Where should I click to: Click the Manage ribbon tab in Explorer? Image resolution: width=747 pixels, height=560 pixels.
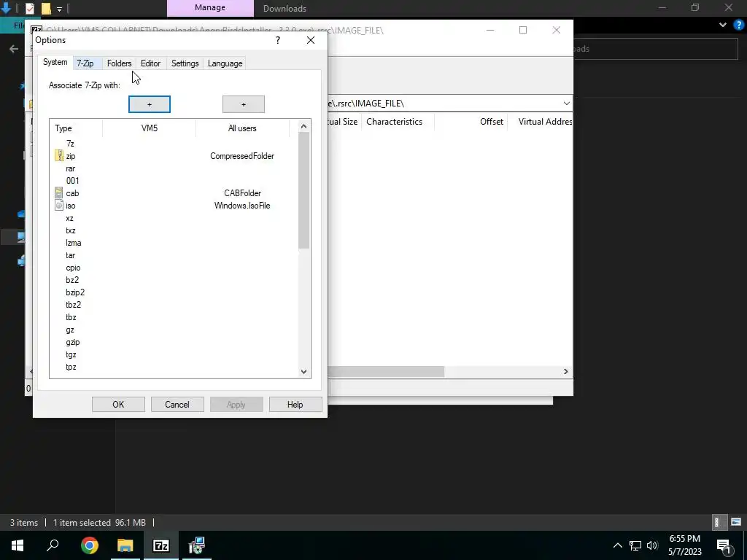[x=210, y=8]
